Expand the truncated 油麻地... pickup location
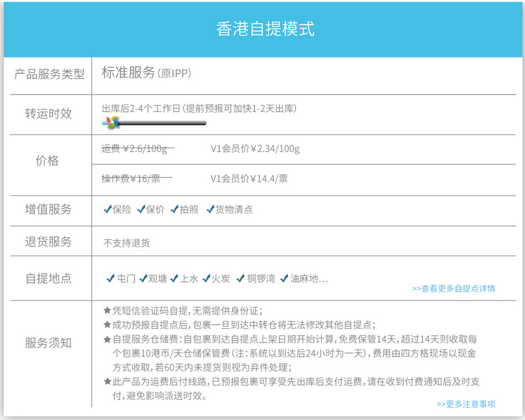 point(308,278)
